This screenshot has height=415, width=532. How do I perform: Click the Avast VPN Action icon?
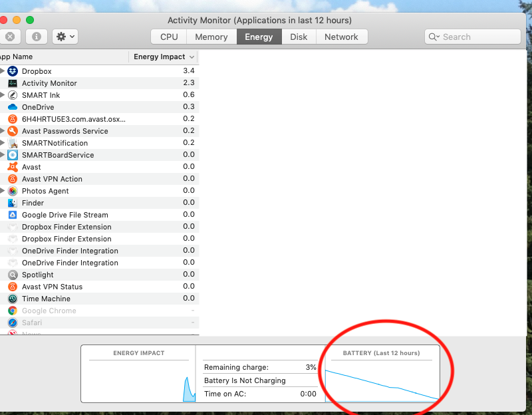(x=13, y=179)
